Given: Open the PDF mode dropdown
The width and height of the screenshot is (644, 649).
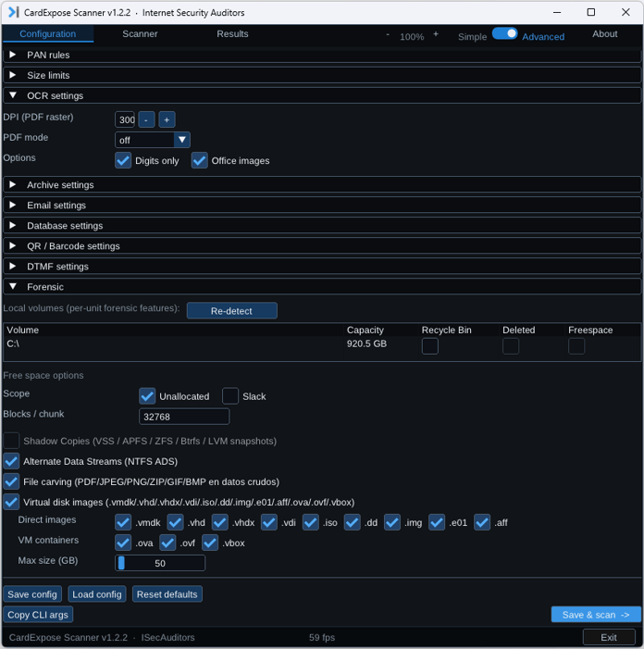Looking at the screenshot, I should pyautogui.click(x=153, y=140).
